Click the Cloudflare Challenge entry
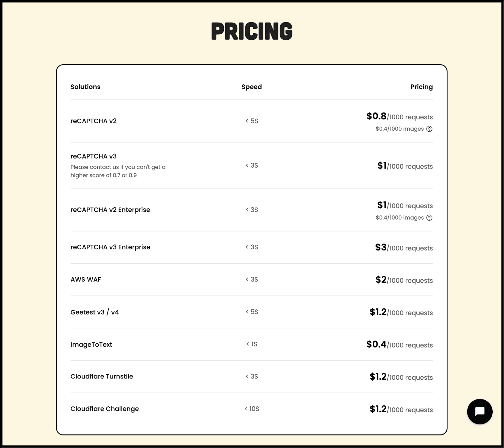 [104, 409]
